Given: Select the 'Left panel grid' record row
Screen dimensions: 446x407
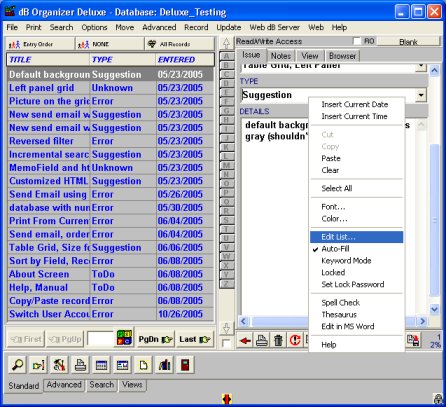Looking at the screenshot, I should pyautogui.click(x=110, y=88).
